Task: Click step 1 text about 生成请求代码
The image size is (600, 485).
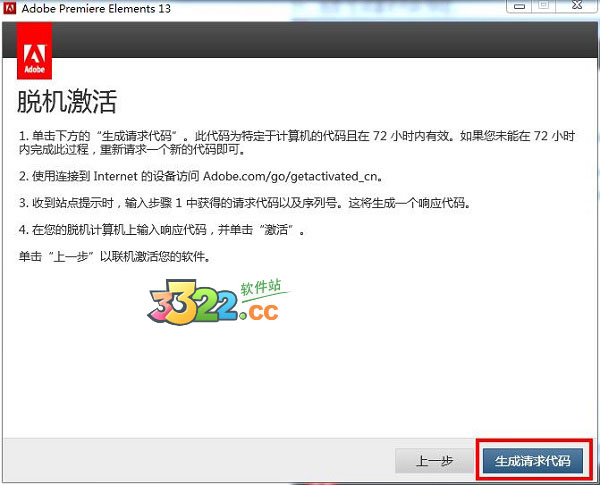Action: point(297,142)
